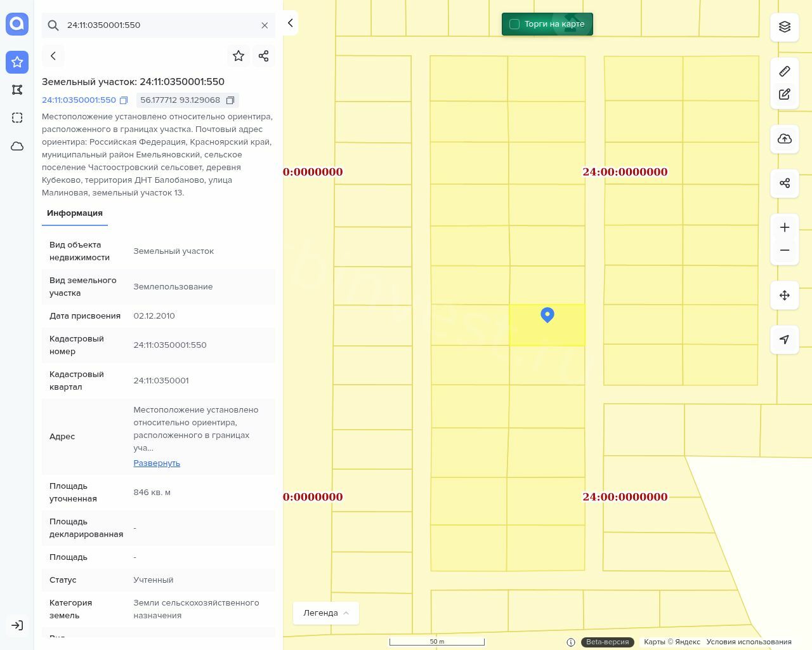The width and height of the screenshot is (812, 650).
Task: Expand the Легенда panel
Action: click(x=326, y=613)
